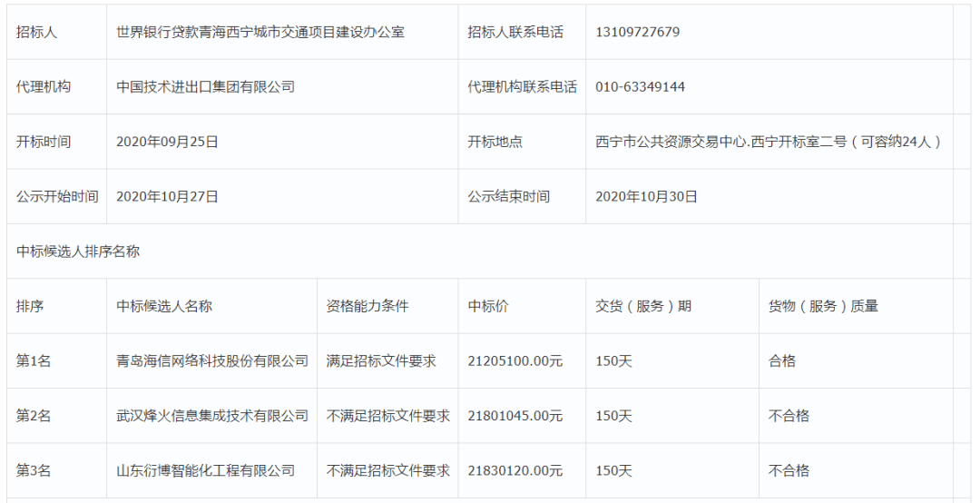The height and width of the screenshot is (503, 980).
Task: Click 150天 in the 第1名 row
Action: click(613, 361)
